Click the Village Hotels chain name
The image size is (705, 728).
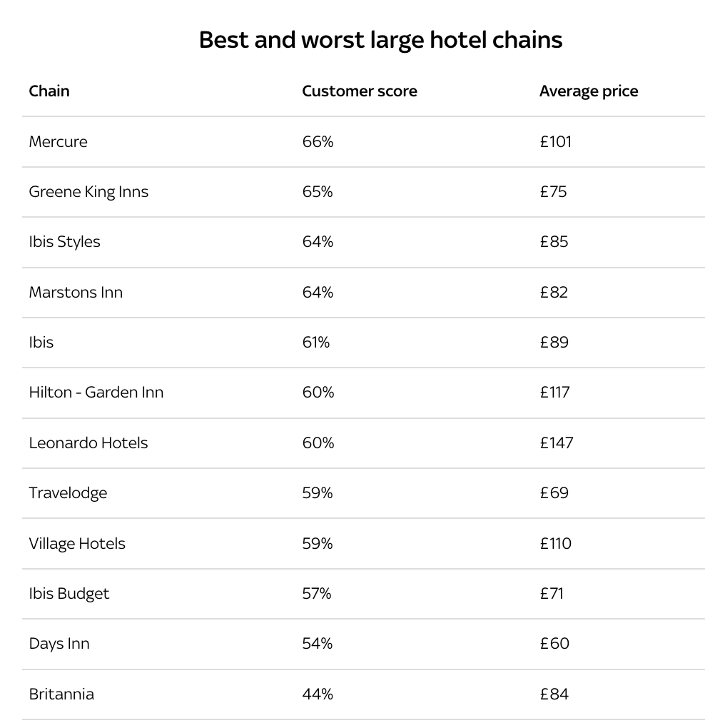click(77, 544)
